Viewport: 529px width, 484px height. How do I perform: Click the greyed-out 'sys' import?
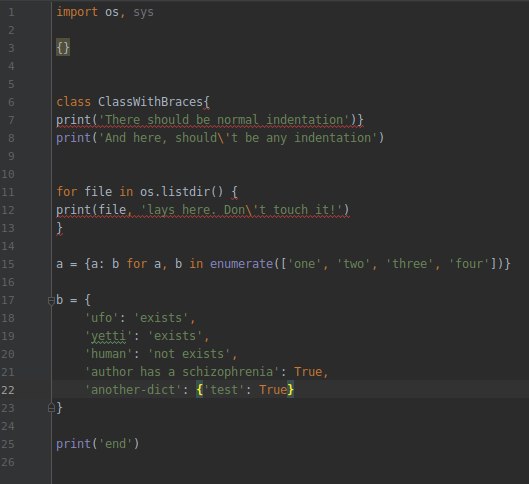pos(143,12)
